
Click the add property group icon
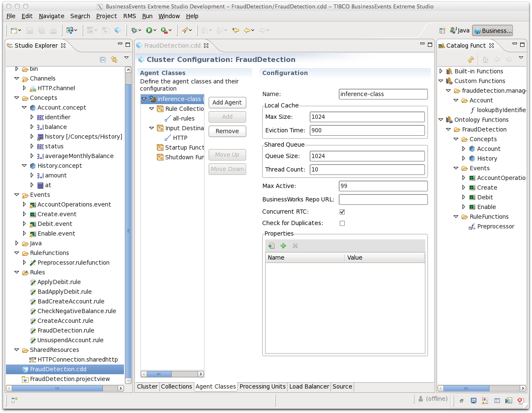[x=271, y=246]
